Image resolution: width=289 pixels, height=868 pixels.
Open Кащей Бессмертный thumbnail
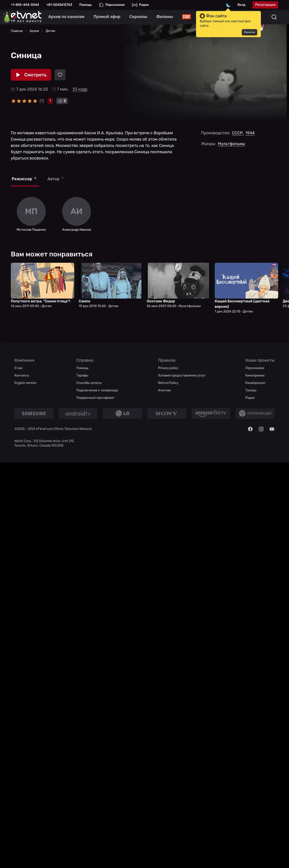(246, 281)
